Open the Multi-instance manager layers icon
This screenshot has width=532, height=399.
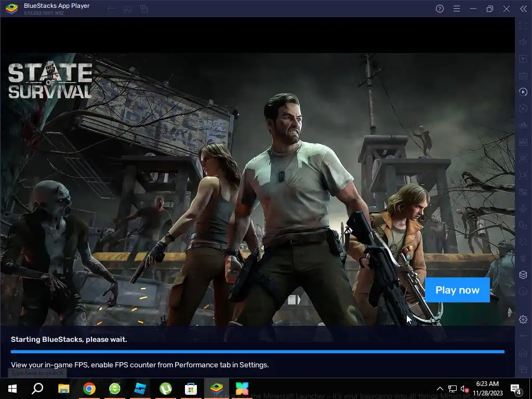pos(523,275)
